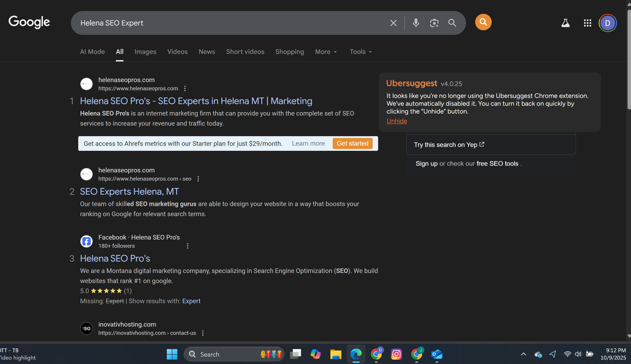631x364 pixels.
Task: Start voice search with microphone icon
Action: 416,23
